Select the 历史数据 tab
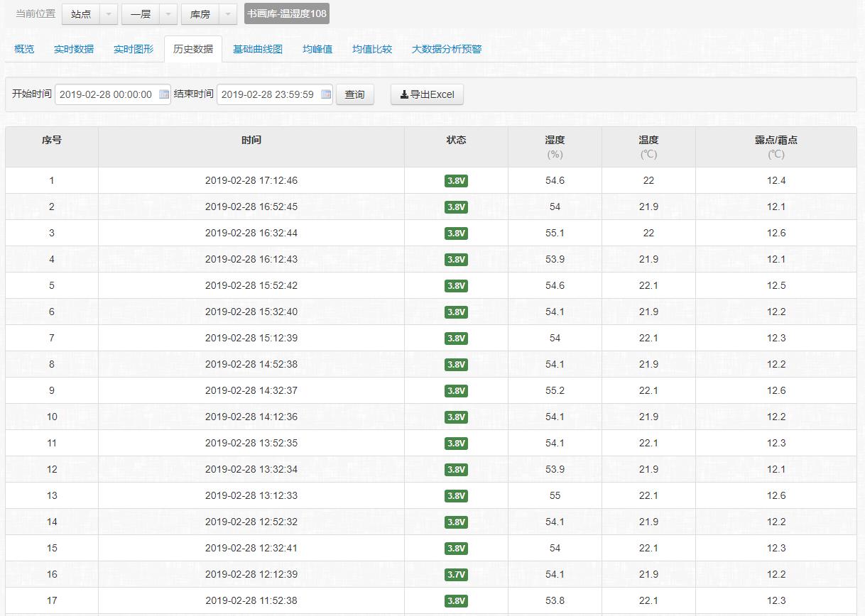Image resolution: width=865 pixels, height=616 pixels. pos(193,49)
